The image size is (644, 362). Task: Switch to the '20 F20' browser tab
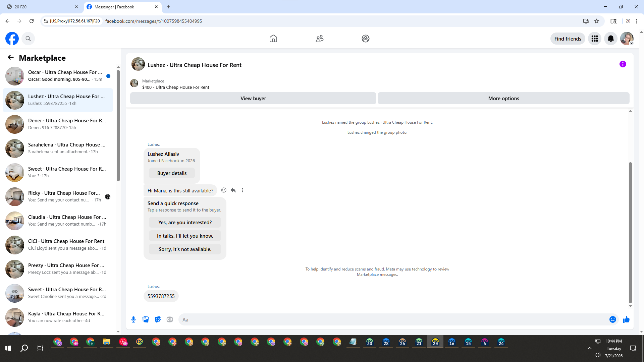42,7
